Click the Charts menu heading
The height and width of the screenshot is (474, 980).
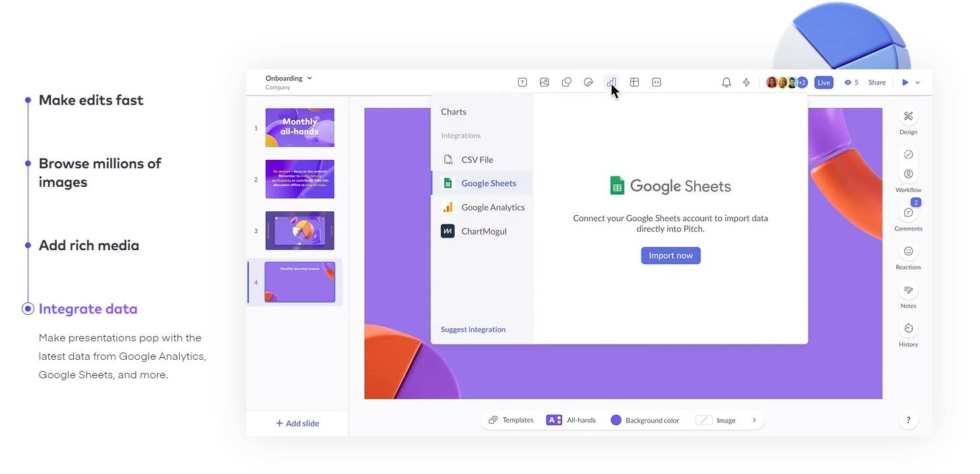pyautogui.click(x=453, y=112)
